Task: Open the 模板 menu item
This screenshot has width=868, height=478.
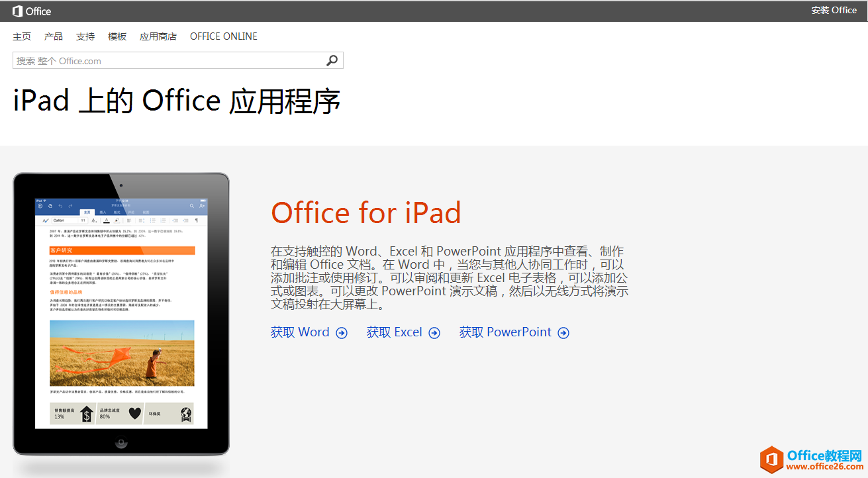Action: 117,36
